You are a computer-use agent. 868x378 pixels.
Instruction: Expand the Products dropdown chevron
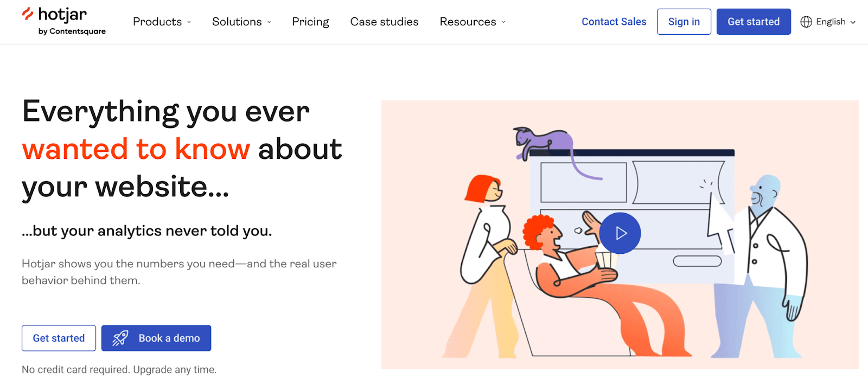(x=189, y=22)
